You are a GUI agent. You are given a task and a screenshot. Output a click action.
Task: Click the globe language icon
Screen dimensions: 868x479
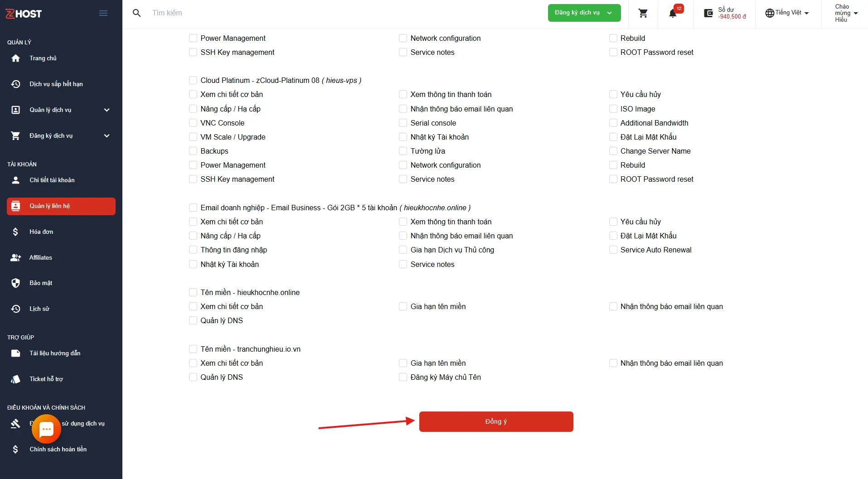(769, 13)
